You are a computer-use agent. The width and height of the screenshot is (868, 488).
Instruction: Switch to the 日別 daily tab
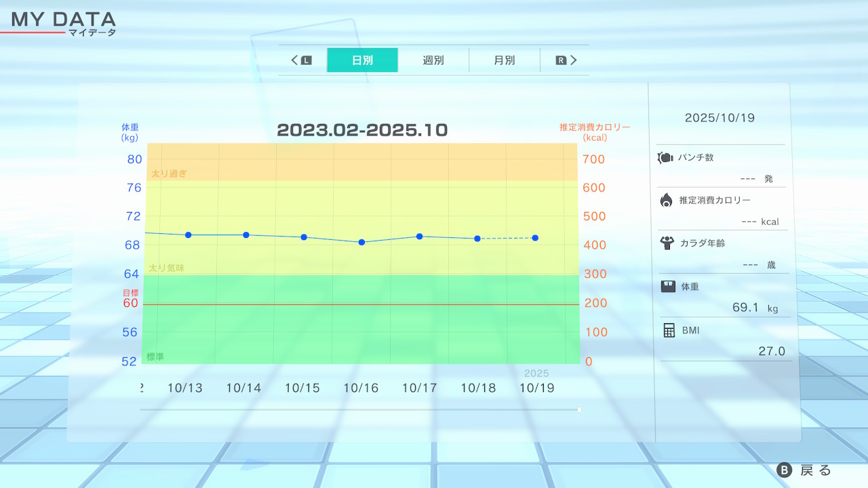[x=362, y=60]
